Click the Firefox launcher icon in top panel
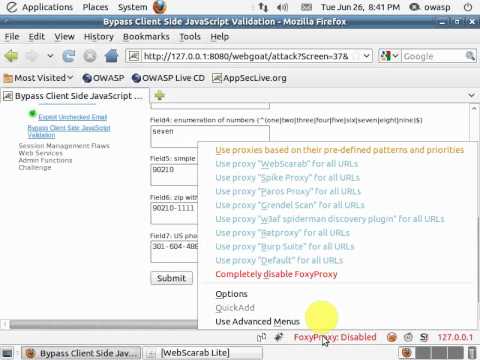 pos(160,7)
